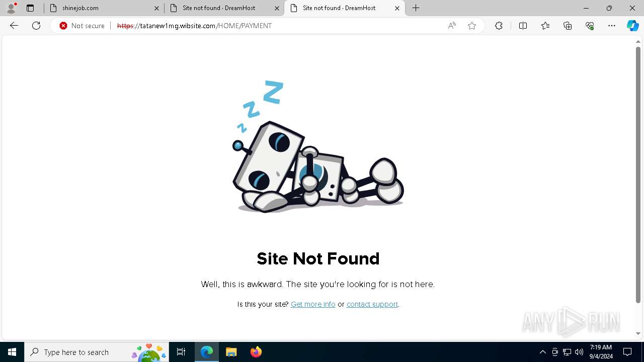Open Task View on the taskbar
This screenshot has width=644, height=362.
[x=181, y=352]
